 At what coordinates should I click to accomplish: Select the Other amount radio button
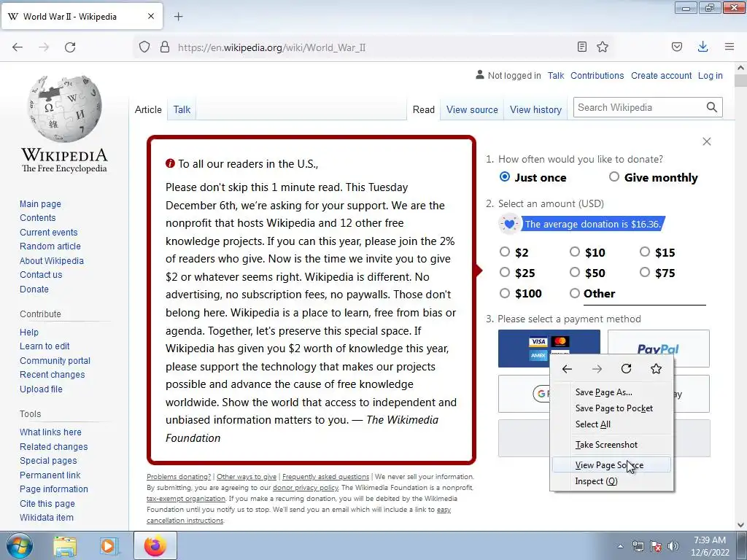tap(575, 293)
